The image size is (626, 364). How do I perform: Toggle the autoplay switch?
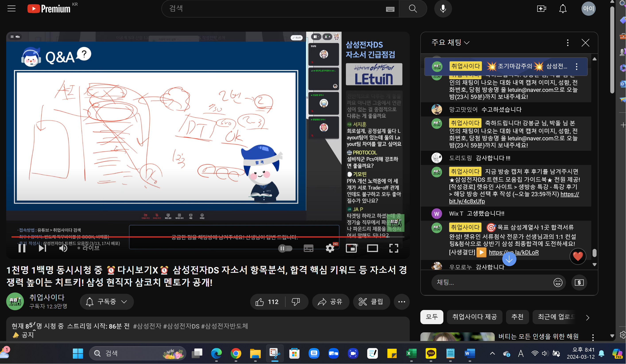click(x=285, y=248)
